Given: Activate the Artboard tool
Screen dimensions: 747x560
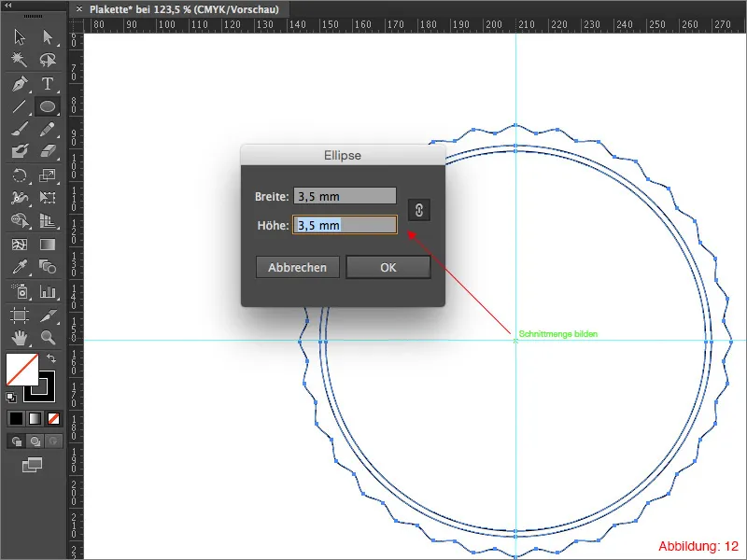Looking at the screenshot, I should point(20,315).
